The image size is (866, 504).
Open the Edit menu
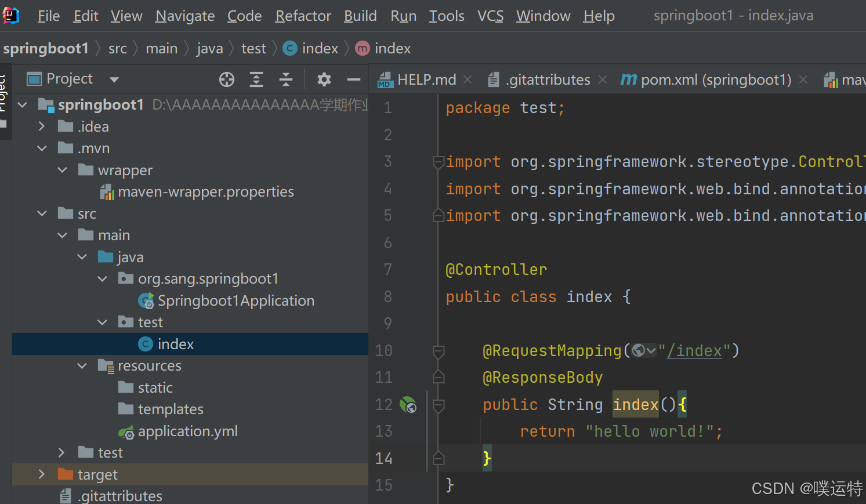(86, 16)
